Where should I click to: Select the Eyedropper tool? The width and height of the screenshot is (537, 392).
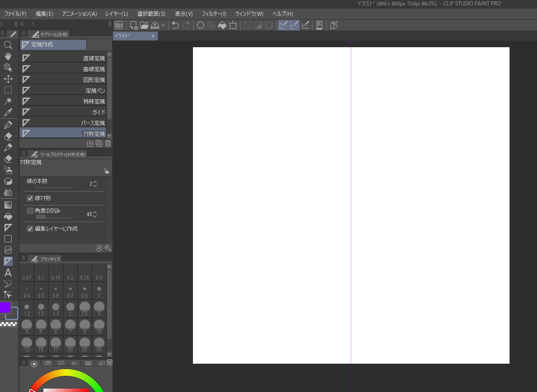[x=8, y=112]
